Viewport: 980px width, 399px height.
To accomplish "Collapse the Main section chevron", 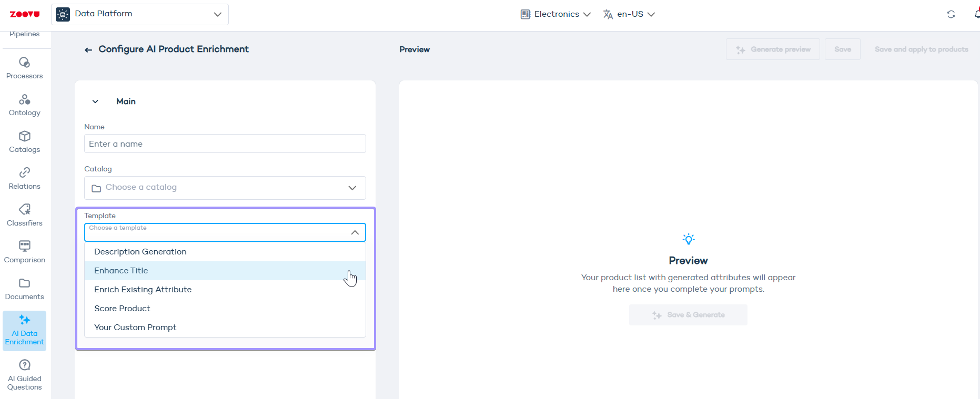I will 95,101.
